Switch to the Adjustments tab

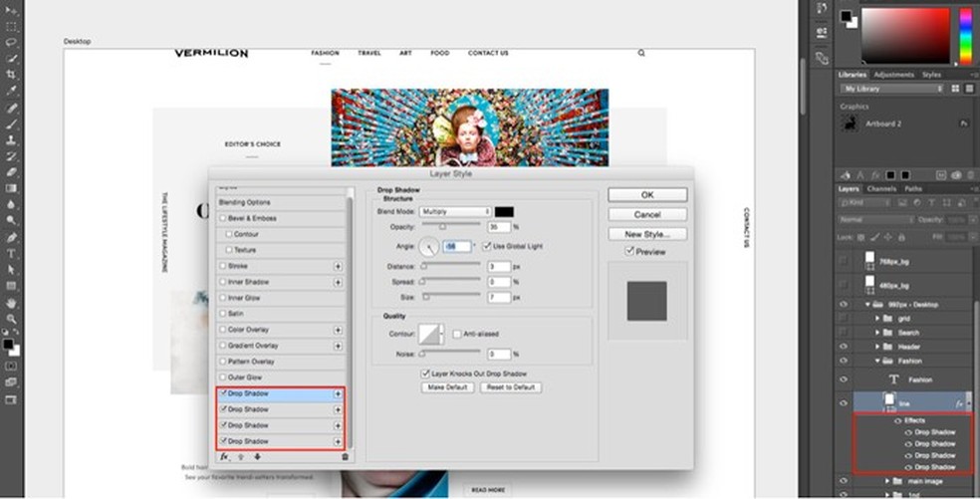pos(893,75)
